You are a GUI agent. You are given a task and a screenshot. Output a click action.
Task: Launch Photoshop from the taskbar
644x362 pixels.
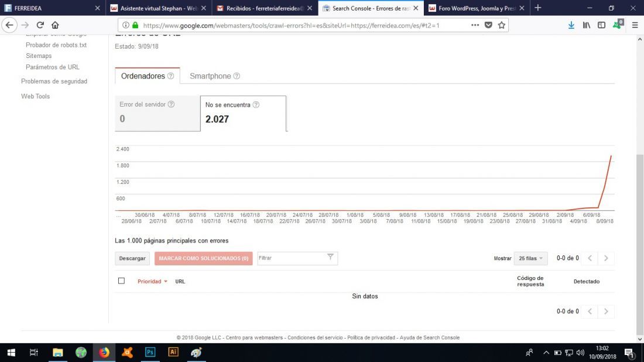(x=150, y=353)
